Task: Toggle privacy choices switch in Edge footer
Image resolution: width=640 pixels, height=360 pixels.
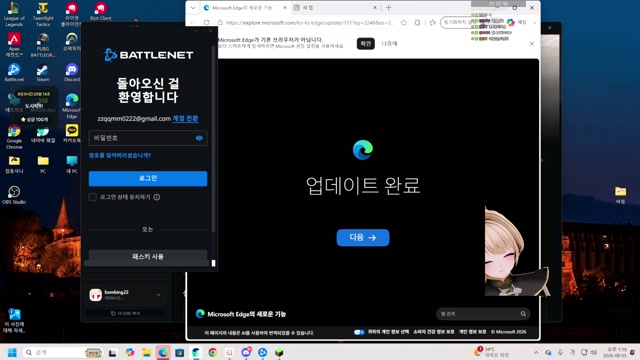Action: click(359, 332)
